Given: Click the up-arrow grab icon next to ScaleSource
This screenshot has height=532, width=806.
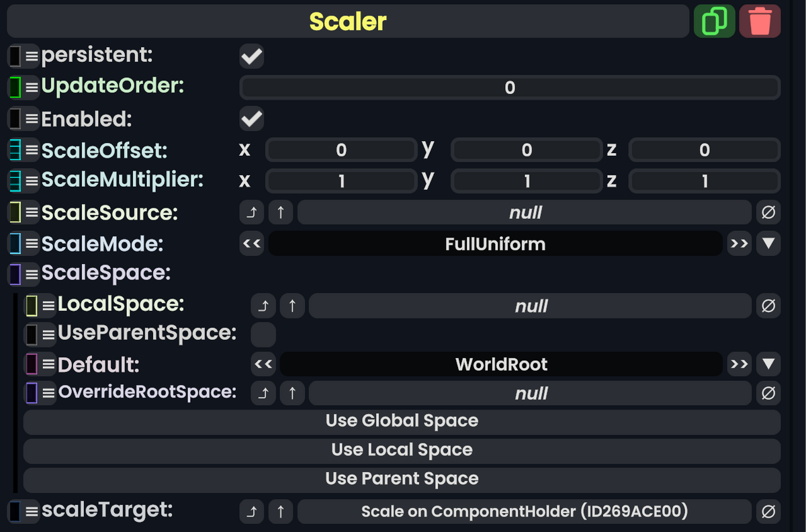Looking at the screenshot, I should pyautogui.click(x=280, y=212).
